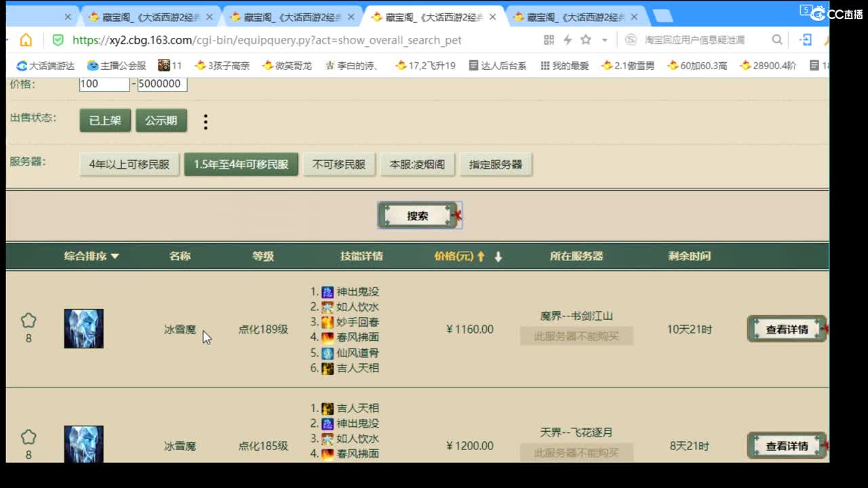Click 查看详情 for the ¥1200.00 pet
Screen dimensions: 868x488
pyautogui.click(x=787, y=446)
